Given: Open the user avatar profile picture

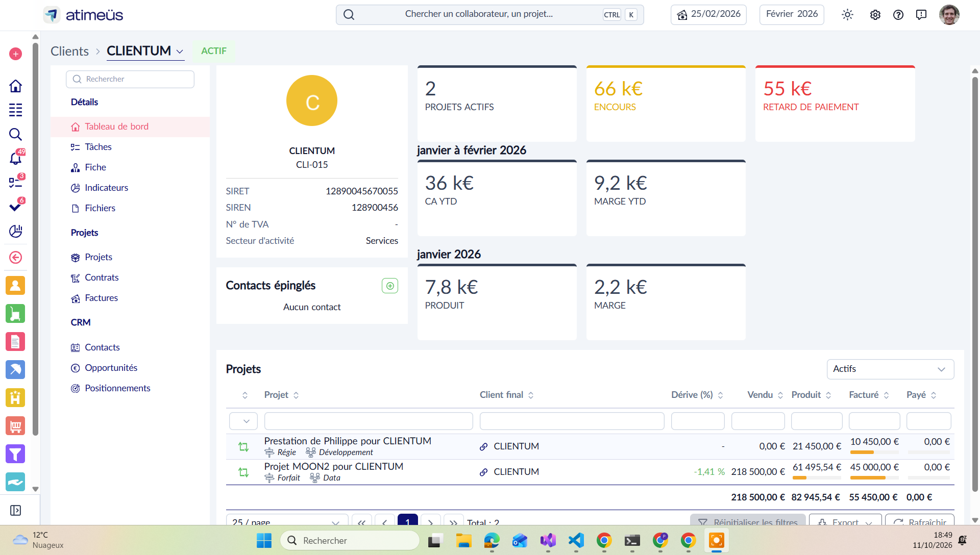Looking at the screenshot, I should 949,15.
